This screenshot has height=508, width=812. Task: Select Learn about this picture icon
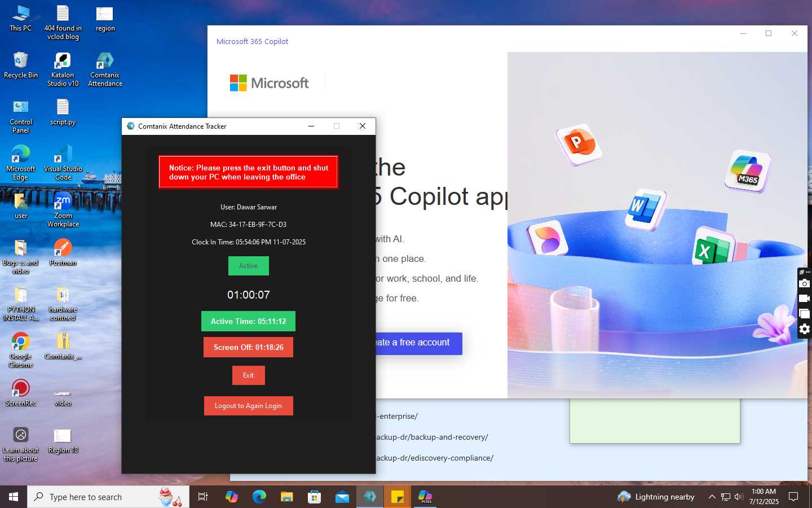[x=21, y=444]
